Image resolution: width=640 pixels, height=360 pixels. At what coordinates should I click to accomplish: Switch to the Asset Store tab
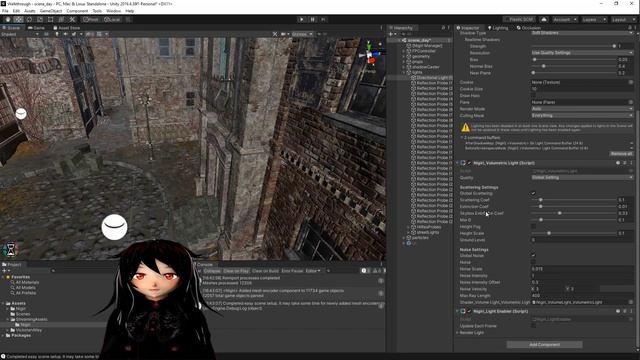[67, 28]
